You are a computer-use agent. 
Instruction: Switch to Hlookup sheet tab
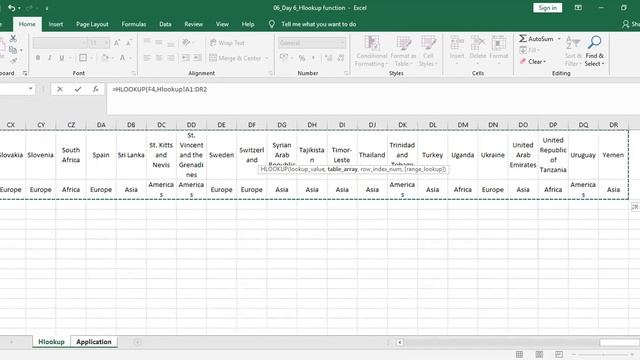pos(51,342)
